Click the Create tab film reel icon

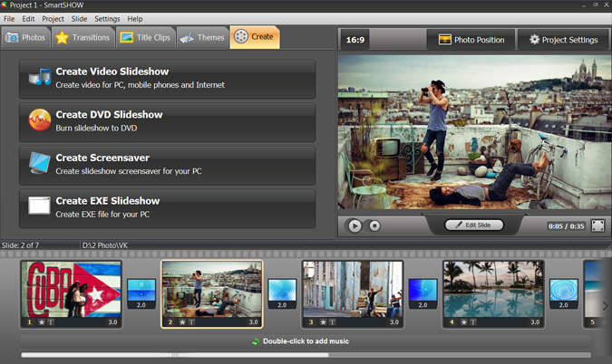pos(241,36)
